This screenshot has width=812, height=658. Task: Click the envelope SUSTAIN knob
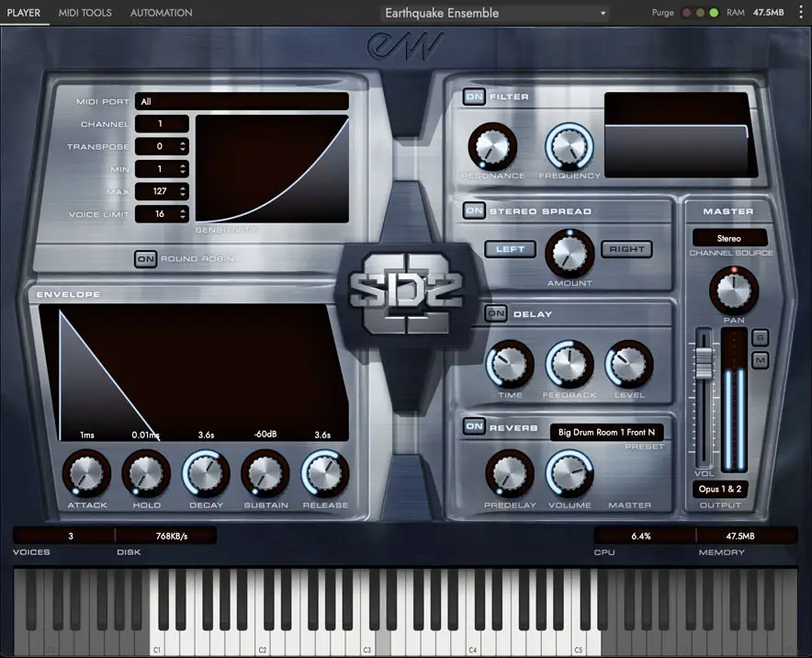(265, 473)
